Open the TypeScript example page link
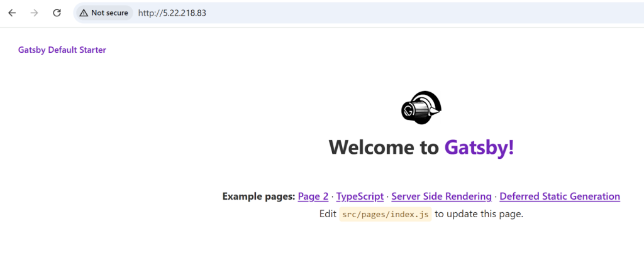This screenshot has height=253, width=644. click(360, 196)
